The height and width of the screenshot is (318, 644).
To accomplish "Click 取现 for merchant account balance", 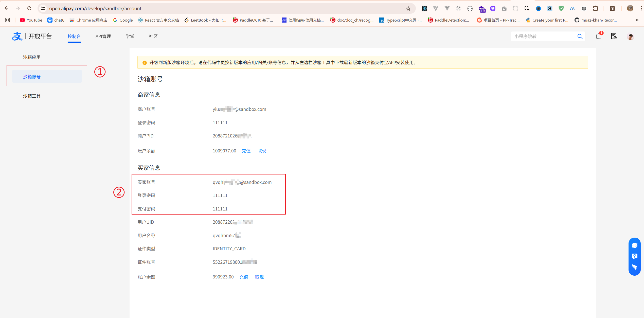I will [262, 151].
